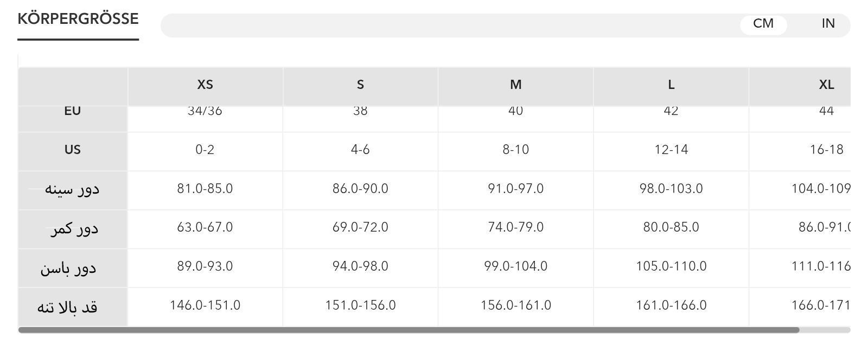Select the M column header
The image size is (868, 358).
[515, 85]
